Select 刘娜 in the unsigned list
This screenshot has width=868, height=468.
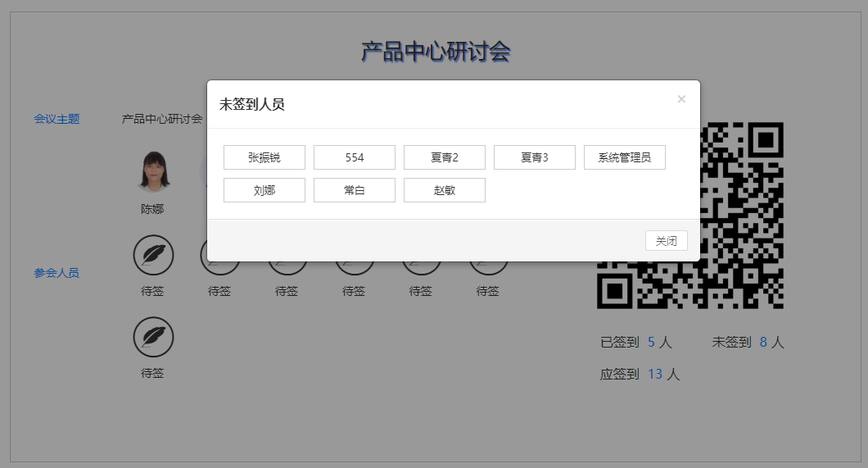(x=264, y=190)
